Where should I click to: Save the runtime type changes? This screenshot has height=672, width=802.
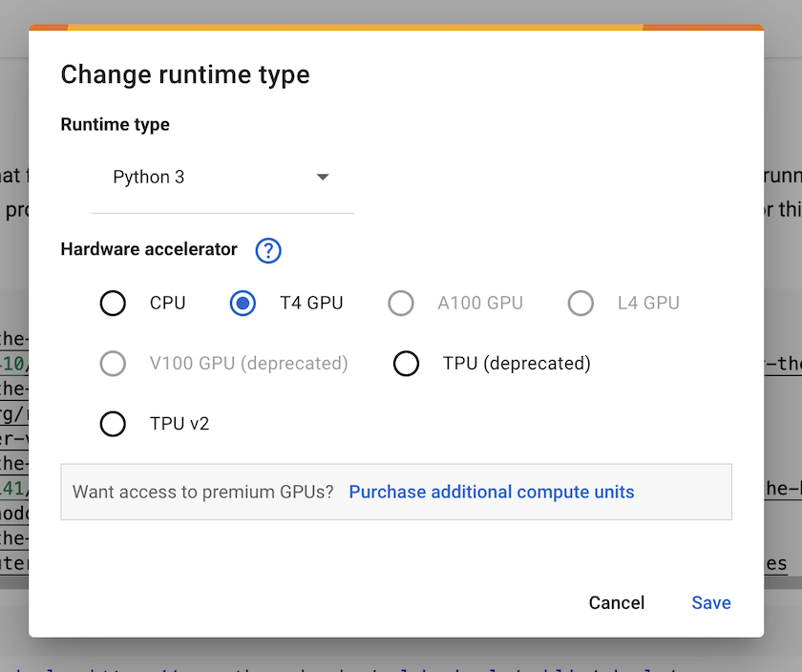[710, 602]
